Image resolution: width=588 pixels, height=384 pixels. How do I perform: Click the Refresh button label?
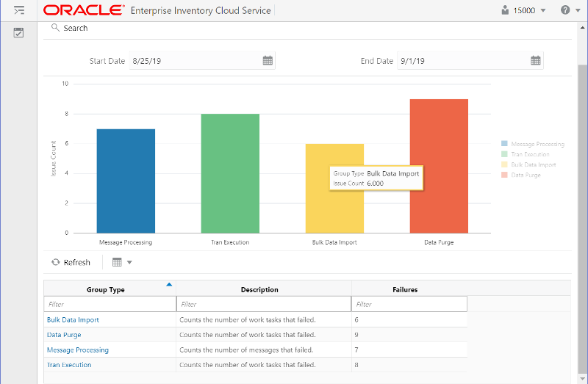click(77, 262)
